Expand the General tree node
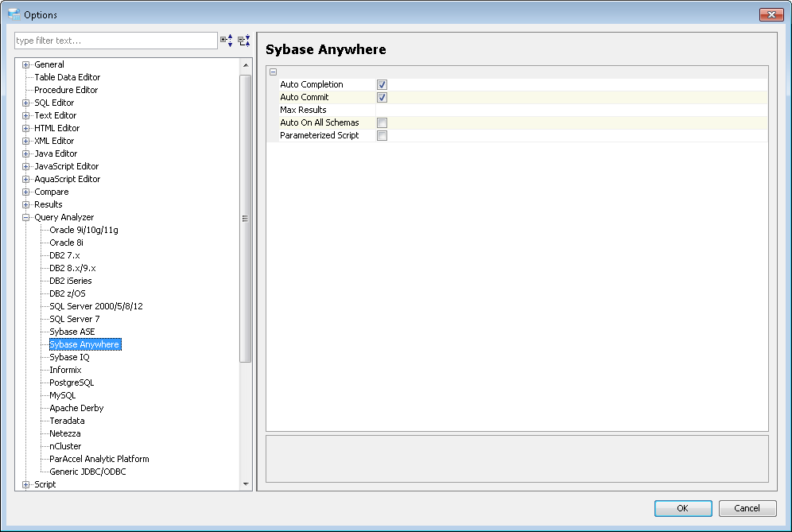The height and width of the screenshot is (532, 792). pos(25,64)
